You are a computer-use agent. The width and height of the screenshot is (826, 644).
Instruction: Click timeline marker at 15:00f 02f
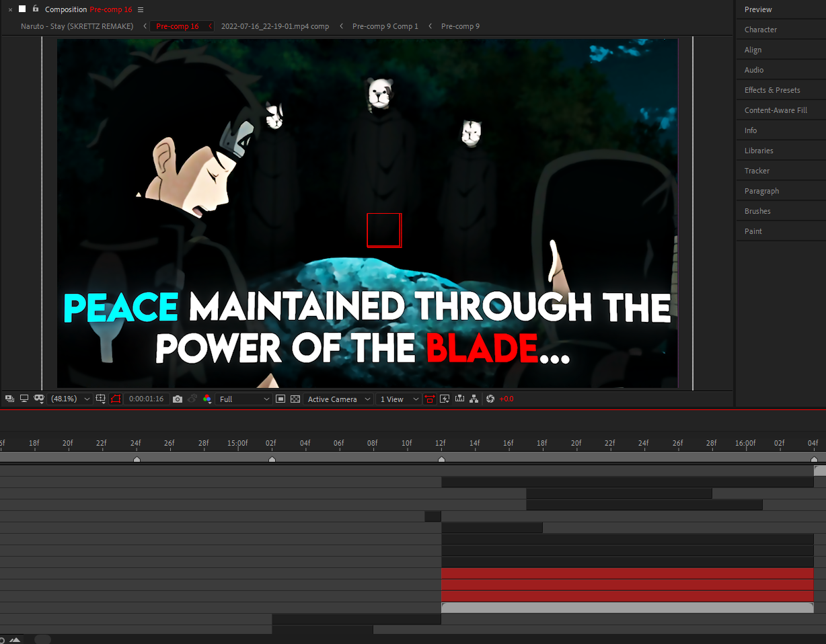coord(272,460)
